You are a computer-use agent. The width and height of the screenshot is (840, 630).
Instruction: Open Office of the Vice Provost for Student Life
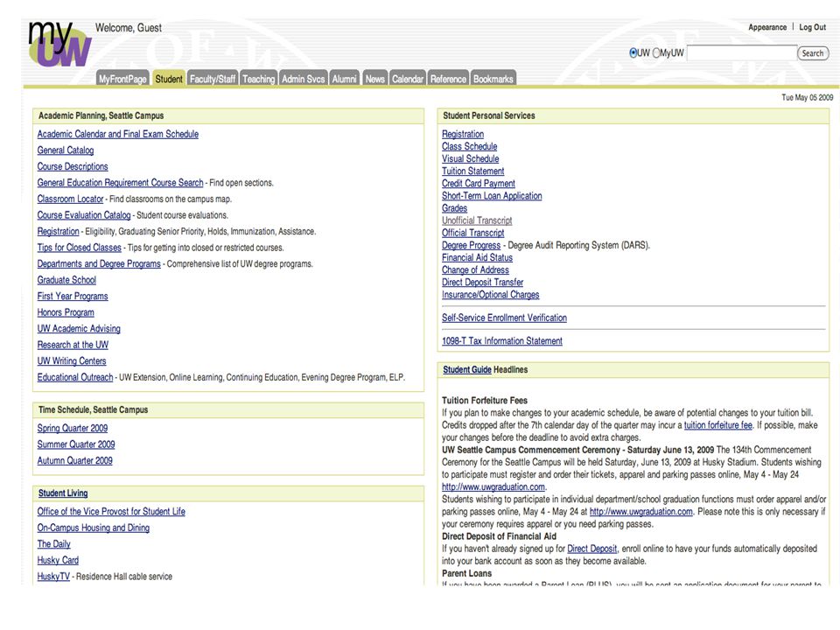[111, 511]
